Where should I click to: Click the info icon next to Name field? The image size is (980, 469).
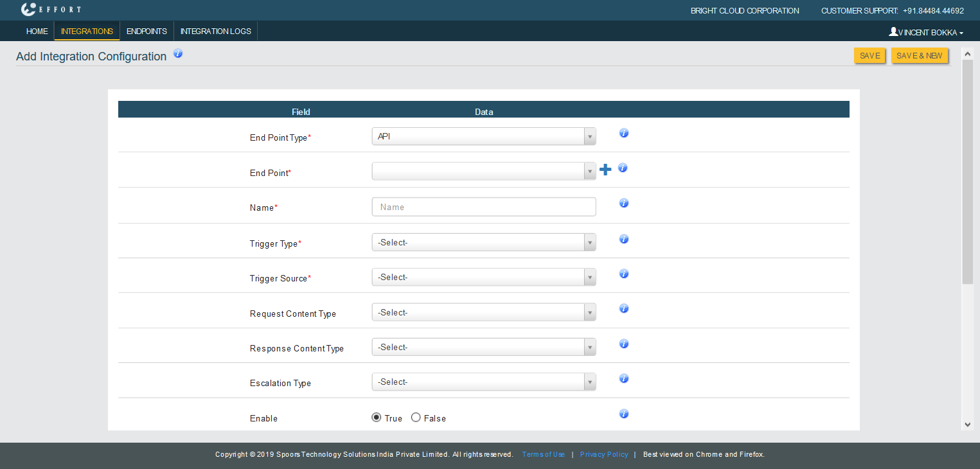[x=623, y=204]
